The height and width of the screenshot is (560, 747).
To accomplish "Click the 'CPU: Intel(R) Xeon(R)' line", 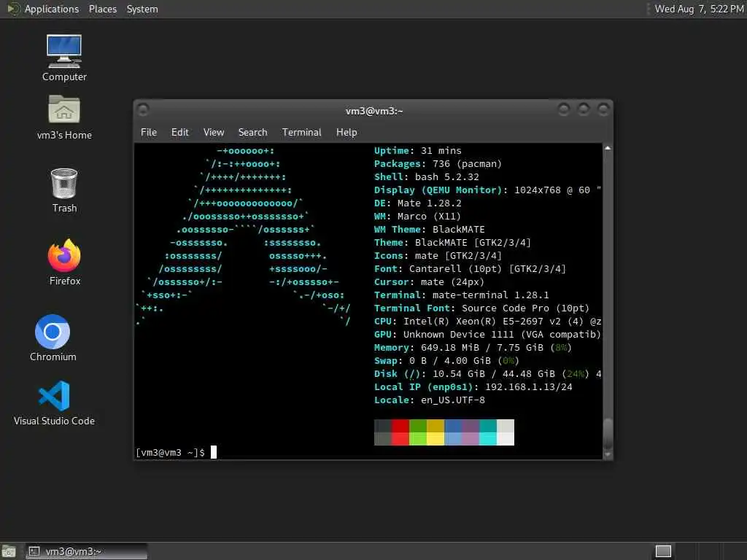I will click(488, 321).
